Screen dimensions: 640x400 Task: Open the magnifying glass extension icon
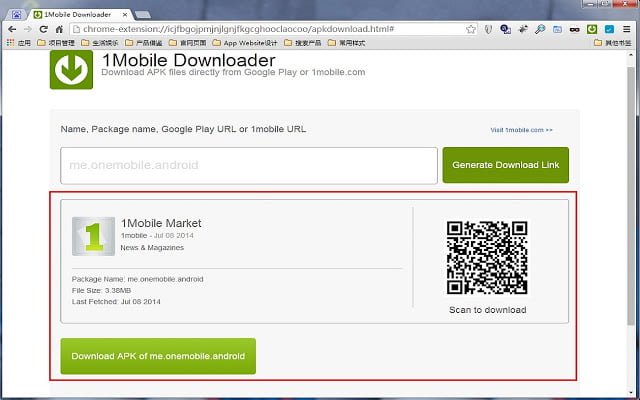(540, 29)
